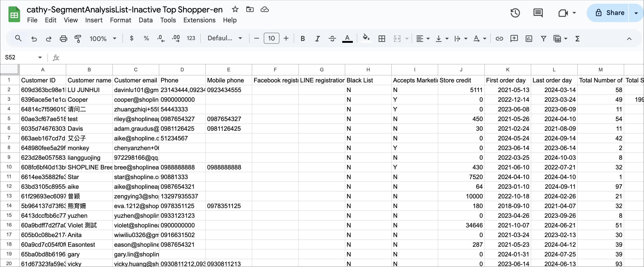Open the Default font dropdown
This screenshot has width=644, height=267.
(x=225, y=38)
